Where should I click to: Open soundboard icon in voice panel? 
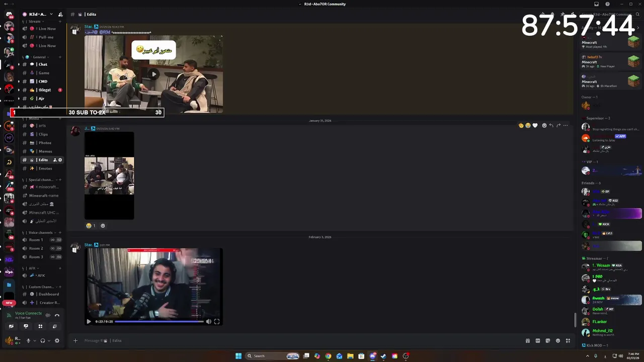[x=55, y=326]
